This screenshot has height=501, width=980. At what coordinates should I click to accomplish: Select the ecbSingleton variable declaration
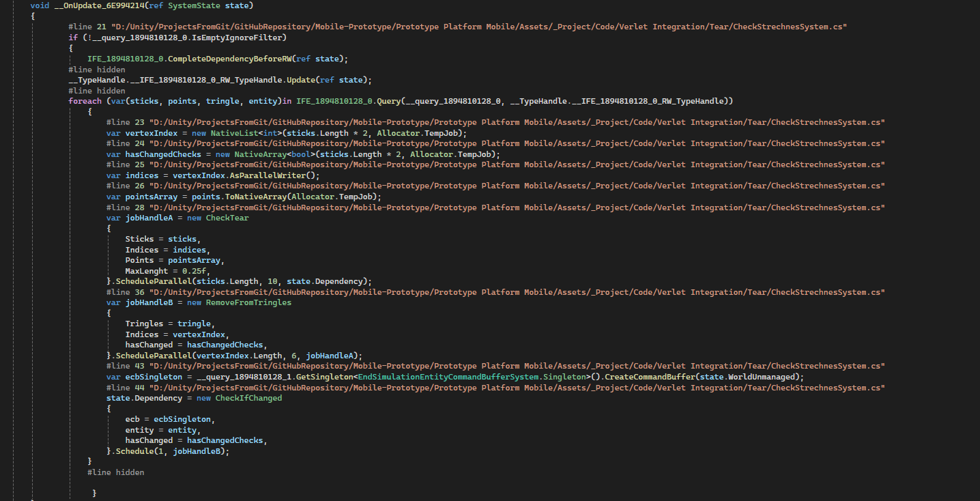153,376
